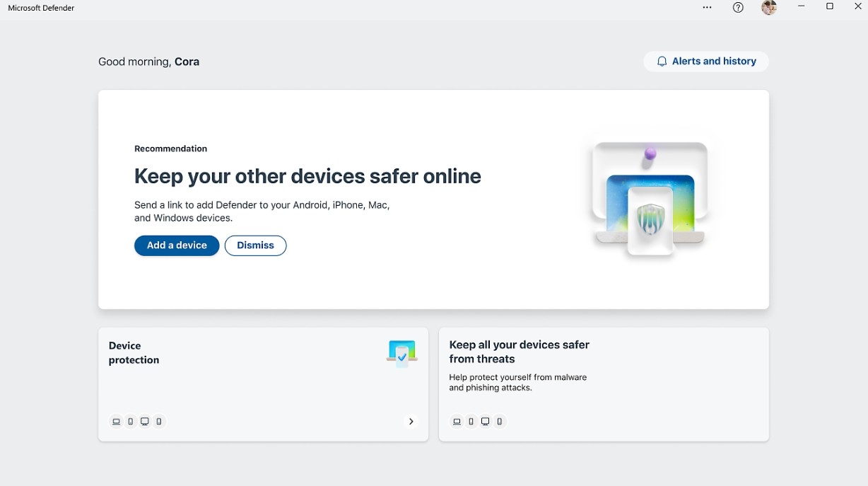Click the bell icon in Alerts and history
The image size is (868, 486).
662,62
